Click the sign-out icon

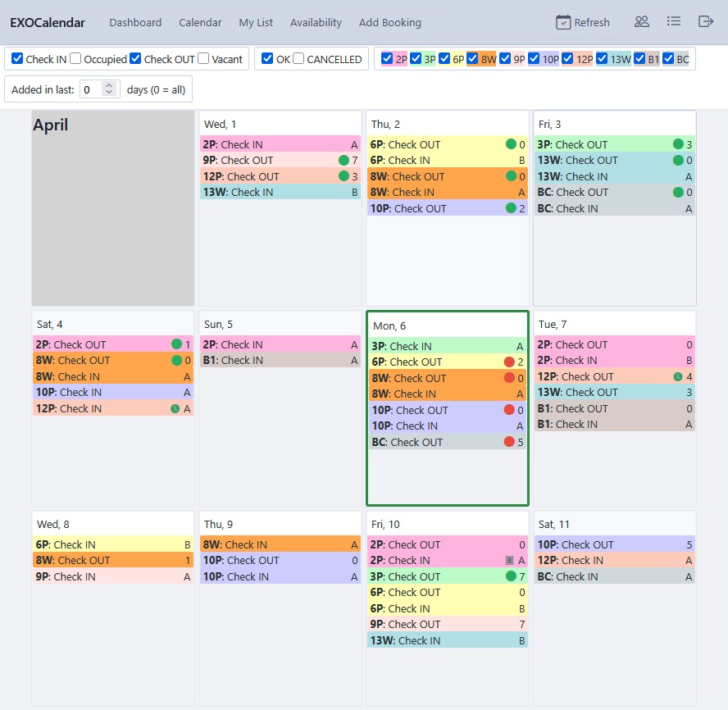(706, 22)
